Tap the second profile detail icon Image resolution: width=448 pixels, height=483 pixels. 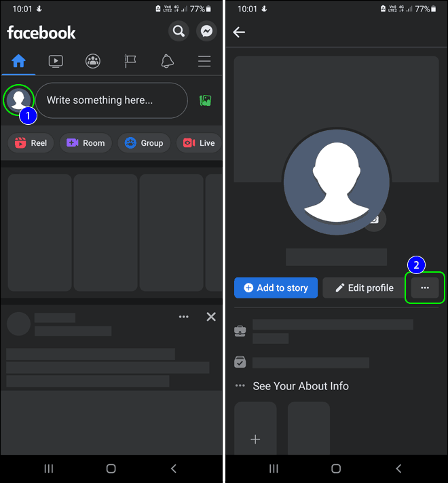tap(240, 362)
